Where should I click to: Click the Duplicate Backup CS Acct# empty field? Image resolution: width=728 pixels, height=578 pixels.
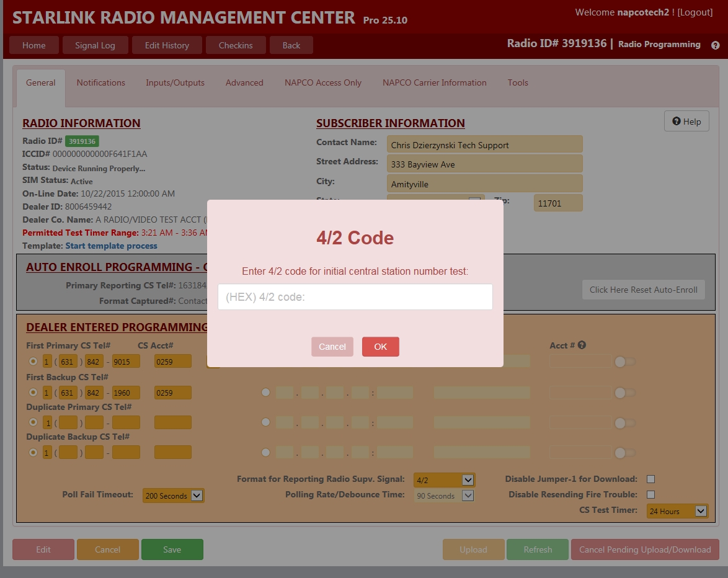[173, 452]
